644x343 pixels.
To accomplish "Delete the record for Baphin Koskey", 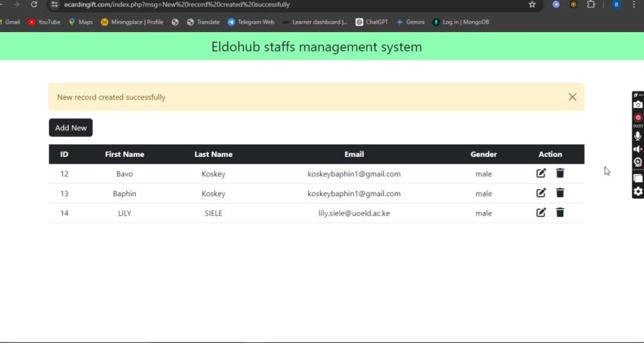I will [x=560, y=193].
